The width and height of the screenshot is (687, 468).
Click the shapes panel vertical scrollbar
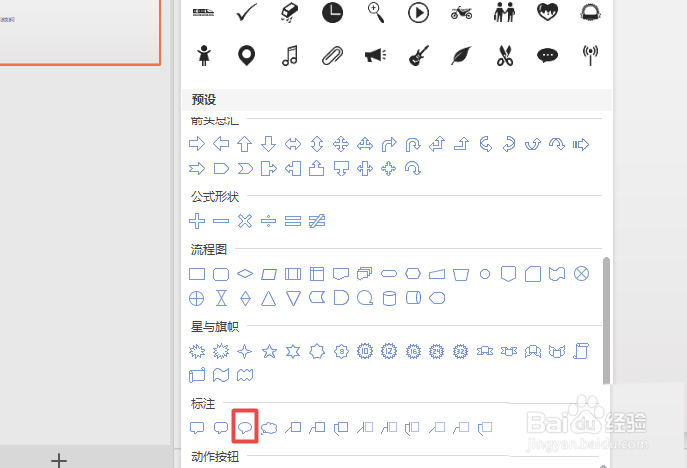click(x=606, y=321)
